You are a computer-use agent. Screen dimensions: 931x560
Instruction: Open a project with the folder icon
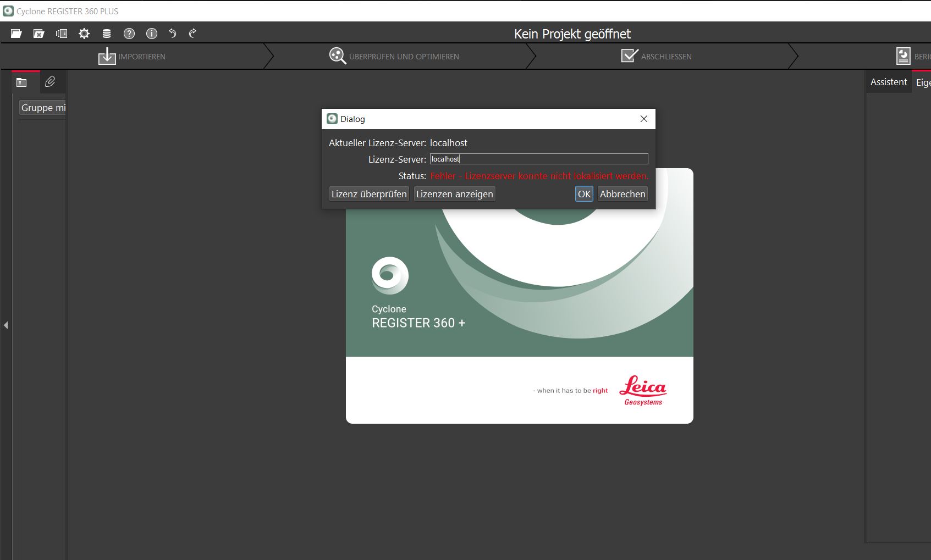(x=16, y=34)
